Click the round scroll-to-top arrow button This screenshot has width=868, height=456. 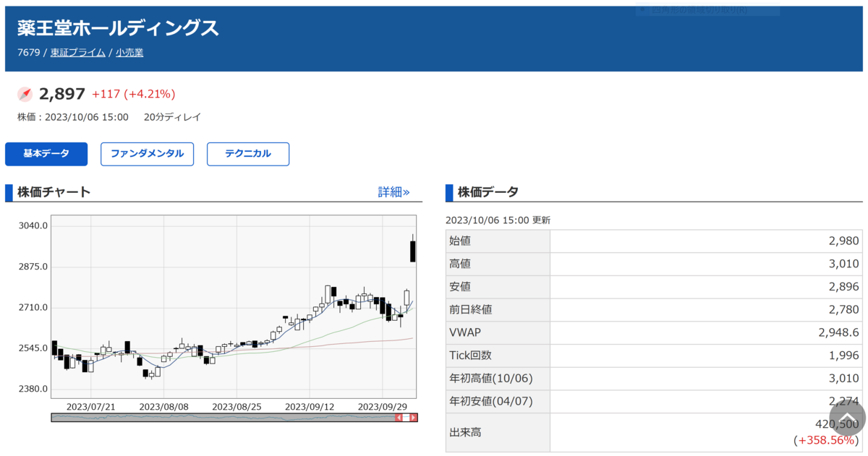point(848,418)
